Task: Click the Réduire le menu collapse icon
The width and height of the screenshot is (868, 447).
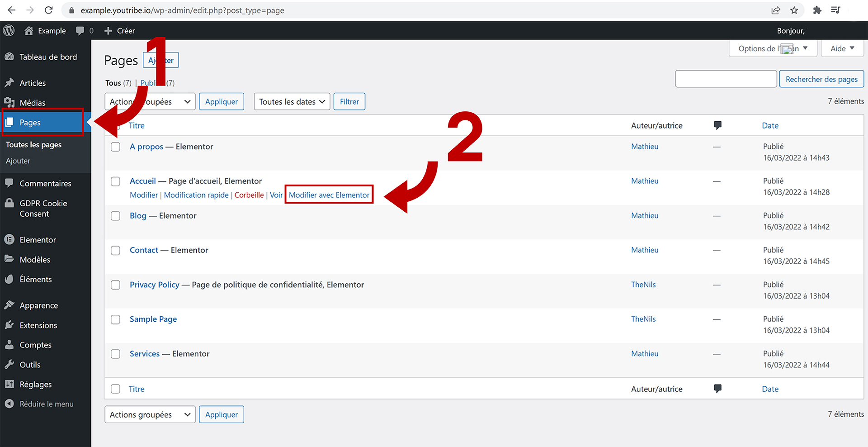Action: [x=9, y=404]
